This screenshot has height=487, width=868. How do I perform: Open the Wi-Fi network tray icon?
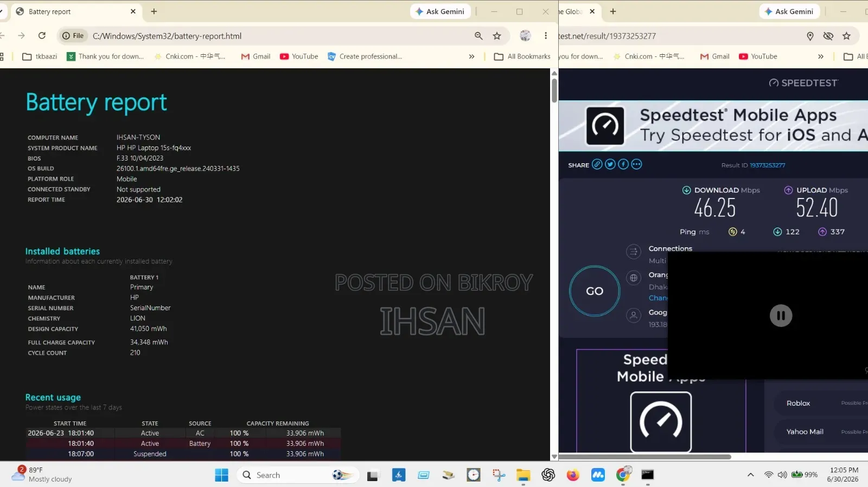(769, 475)
